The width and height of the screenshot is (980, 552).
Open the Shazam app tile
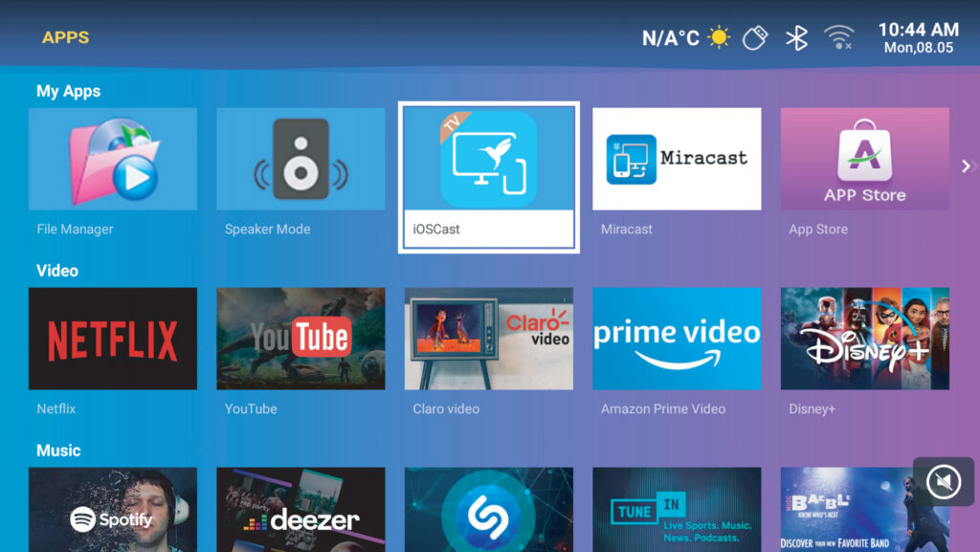tap(489, 510)
